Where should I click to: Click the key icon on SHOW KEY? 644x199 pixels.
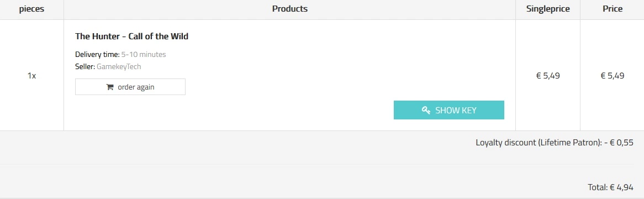pyautogui.click(x=426, y=110)
